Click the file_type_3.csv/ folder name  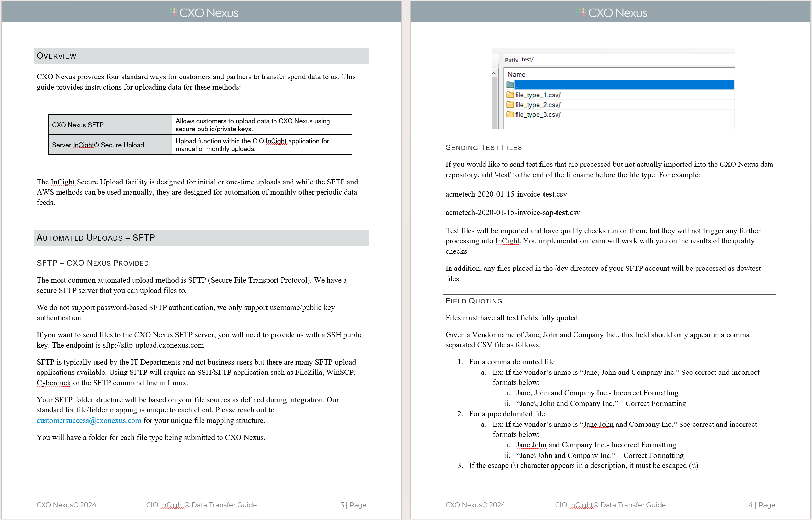[x=538, y=115]
